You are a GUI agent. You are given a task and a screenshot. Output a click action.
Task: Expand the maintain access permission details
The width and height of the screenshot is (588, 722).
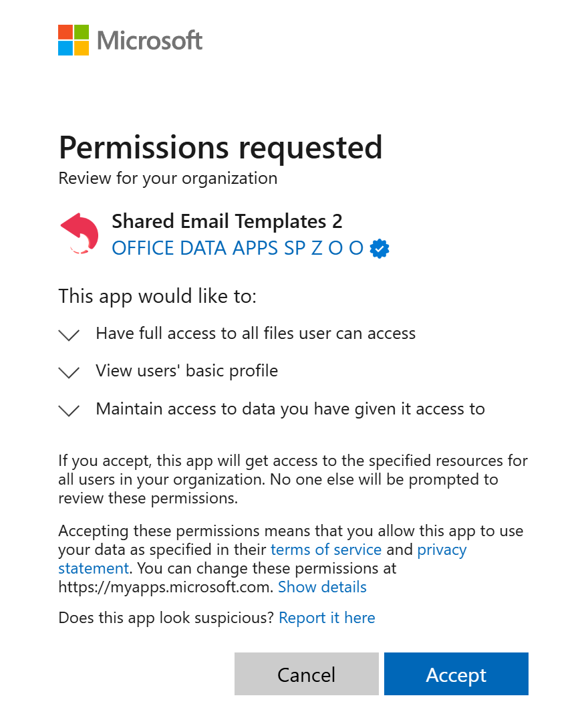point(69,410)
